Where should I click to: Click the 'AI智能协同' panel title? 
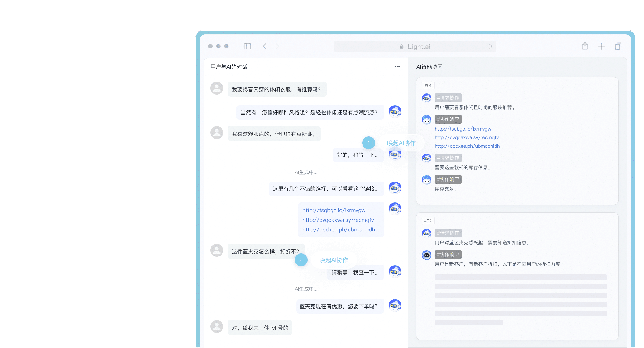click(x=429, y=67)
